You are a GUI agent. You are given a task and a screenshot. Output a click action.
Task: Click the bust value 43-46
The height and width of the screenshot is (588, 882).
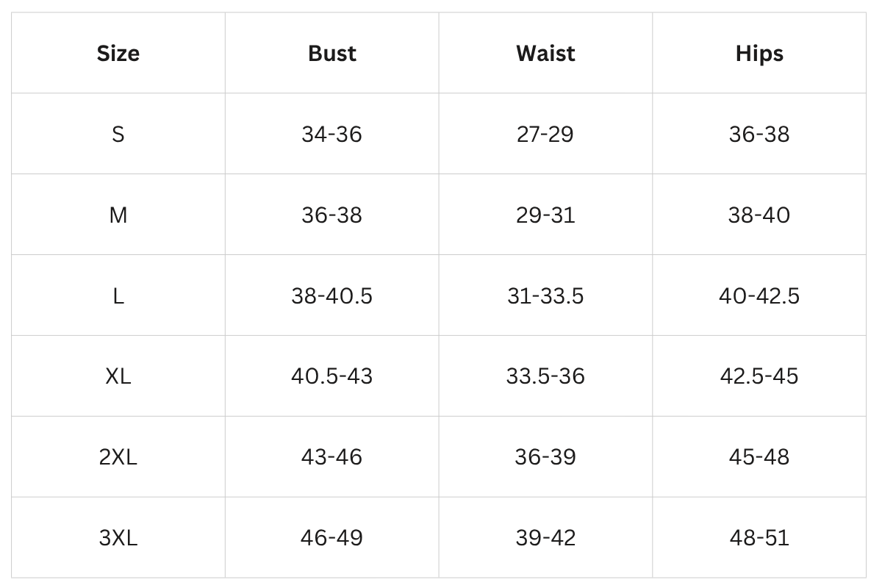click(x=332, y=457)
